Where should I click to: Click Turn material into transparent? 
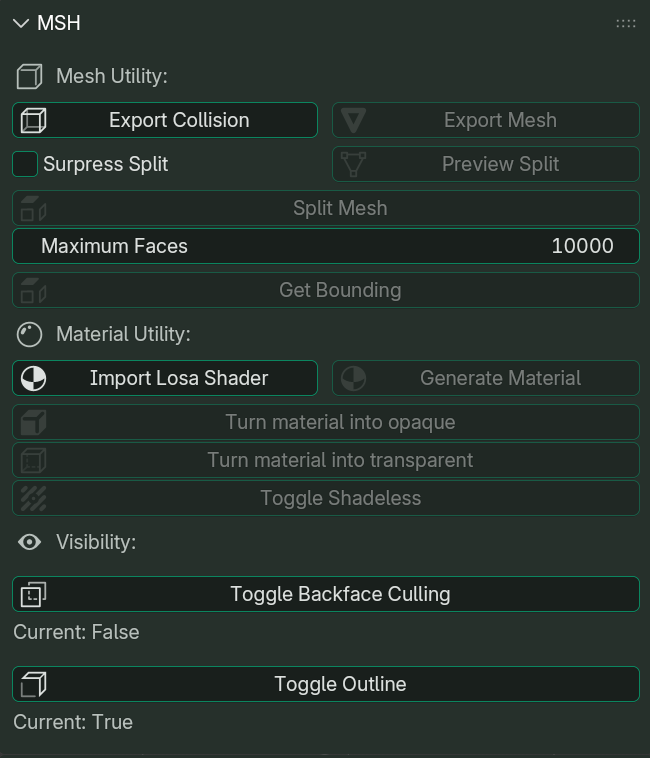[326, 460]
